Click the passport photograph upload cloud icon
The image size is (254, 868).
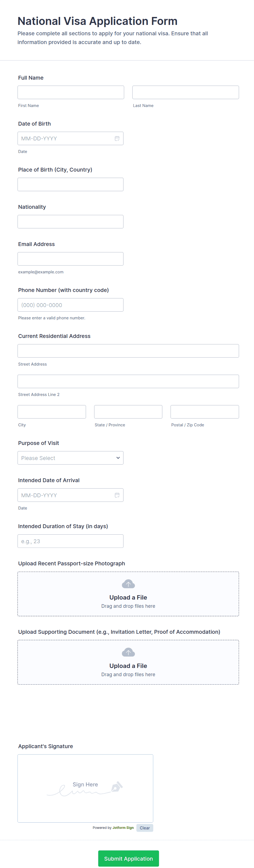pyautogui.click(x=128, y=584)
